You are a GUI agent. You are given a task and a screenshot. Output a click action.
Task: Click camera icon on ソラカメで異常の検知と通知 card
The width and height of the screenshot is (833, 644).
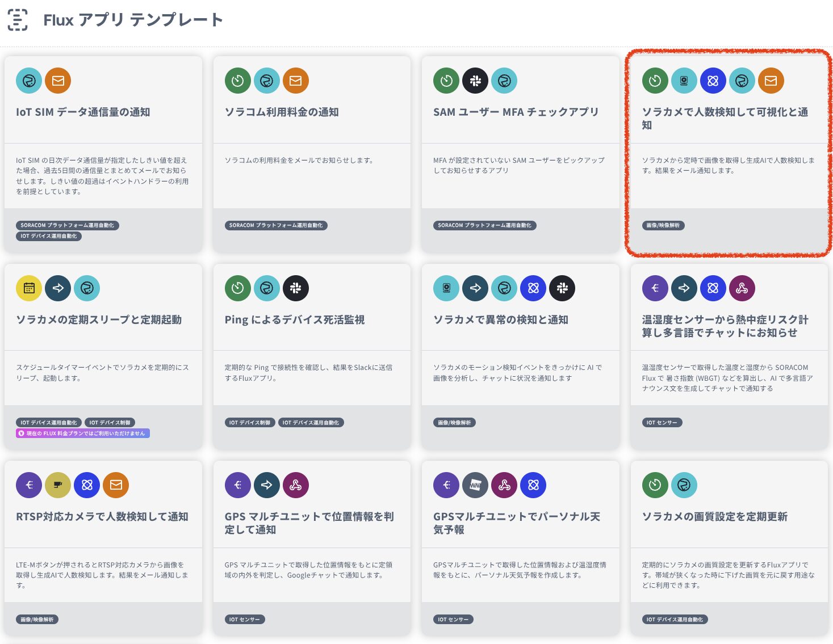446,288
